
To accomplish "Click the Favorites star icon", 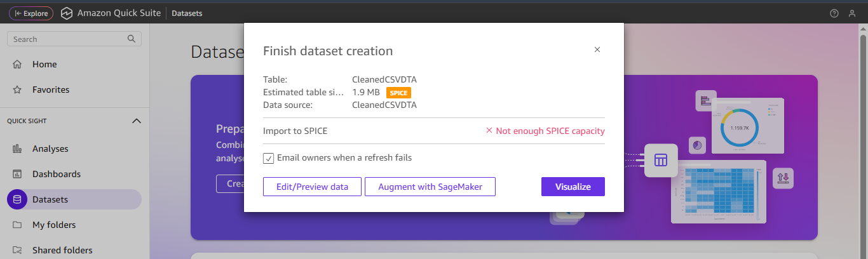I will (18, 90).
